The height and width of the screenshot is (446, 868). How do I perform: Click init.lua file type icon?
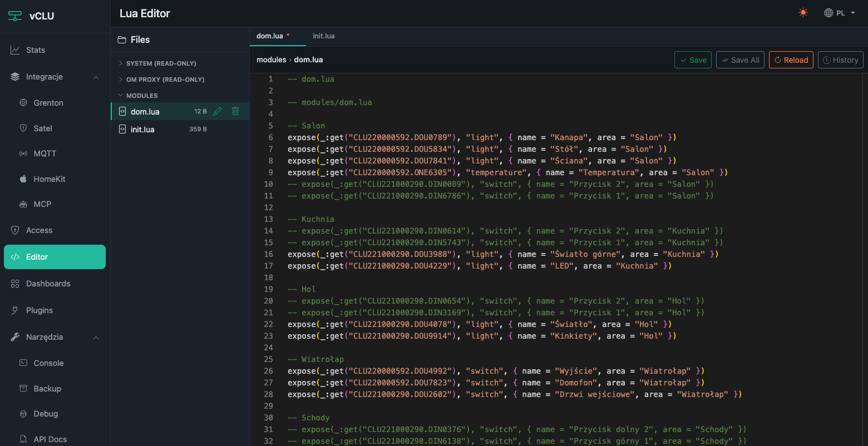(x=122, y=129)
